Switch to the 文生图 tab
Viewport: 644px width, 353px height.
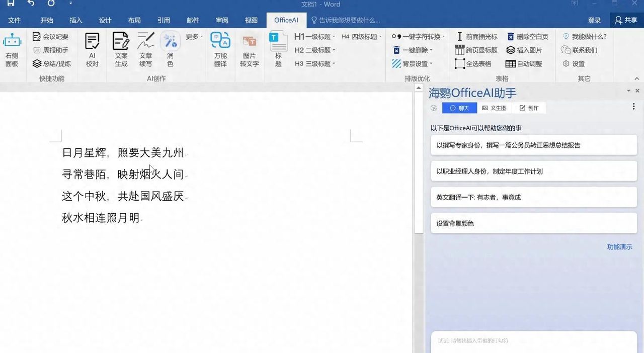[x=494, y=108]
